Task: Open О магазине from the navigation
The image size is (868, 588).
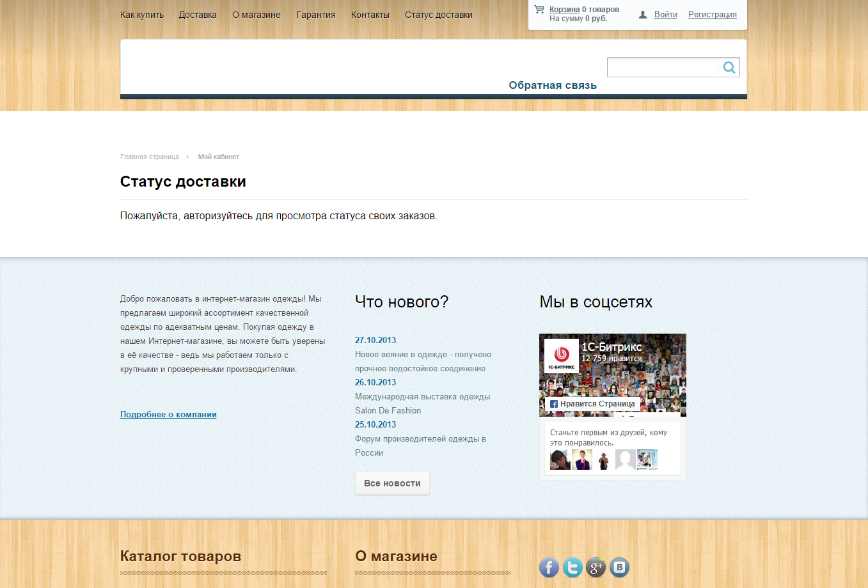Action: (x=256, y=14)
